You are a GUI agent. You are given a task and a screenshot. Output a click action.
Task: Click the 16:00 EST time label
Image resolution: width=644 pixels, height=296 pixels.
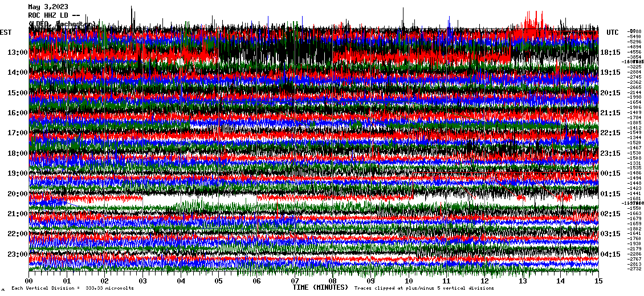[x=18, y=113]
